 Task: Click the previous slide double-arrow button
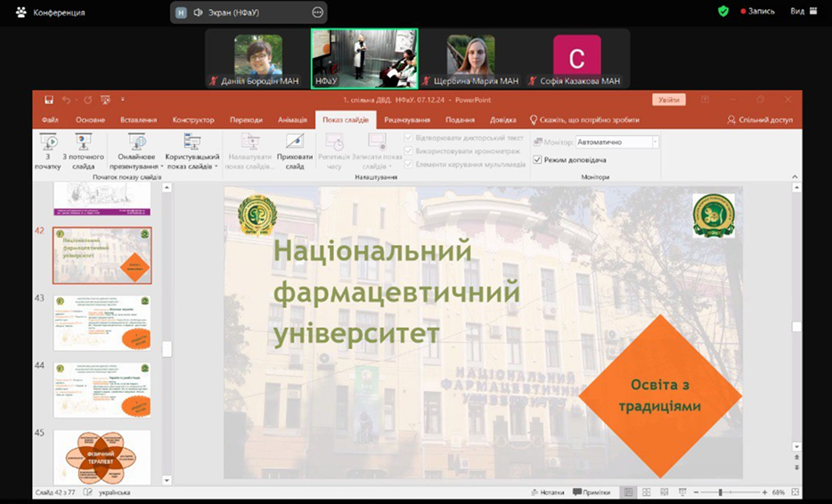(x=795, y=457)
